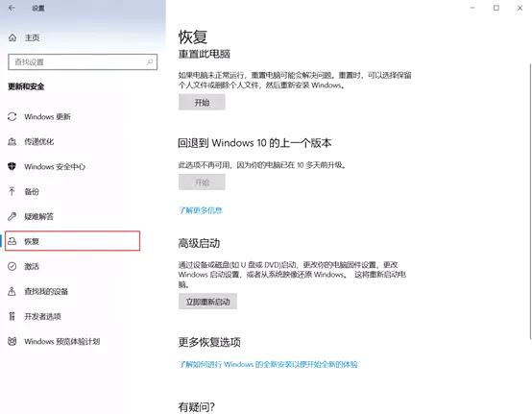The height and width of the screenshot is (414, 532).
Task: Click the 更新和安全 section heading
Action: click(26, 86)
